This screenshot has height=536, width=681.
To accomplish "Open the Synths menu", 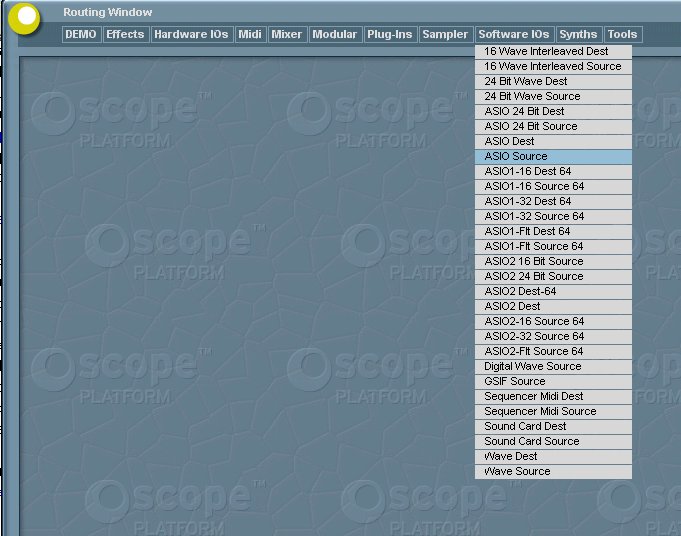I will click(579, 34).
